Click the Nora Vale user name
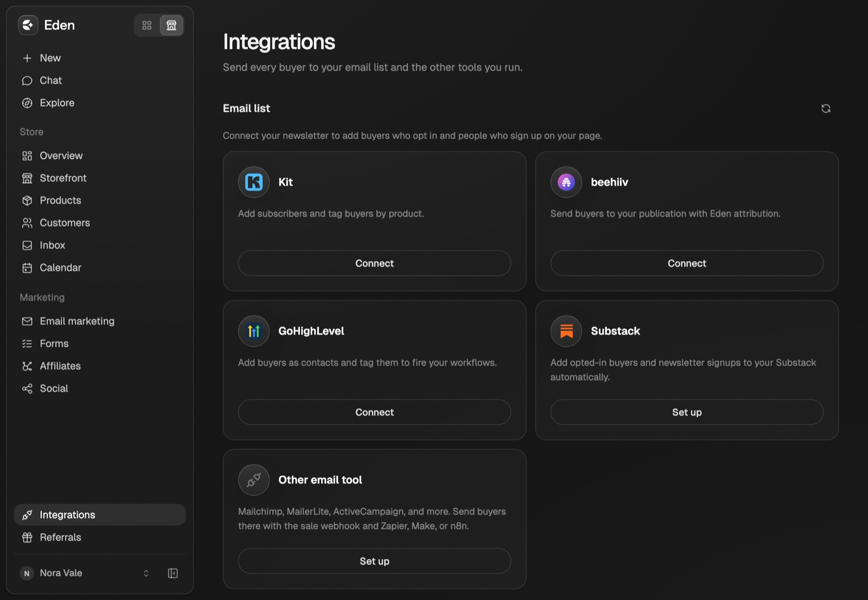Viewport: 868px width, 600px height. coord(61,573)
